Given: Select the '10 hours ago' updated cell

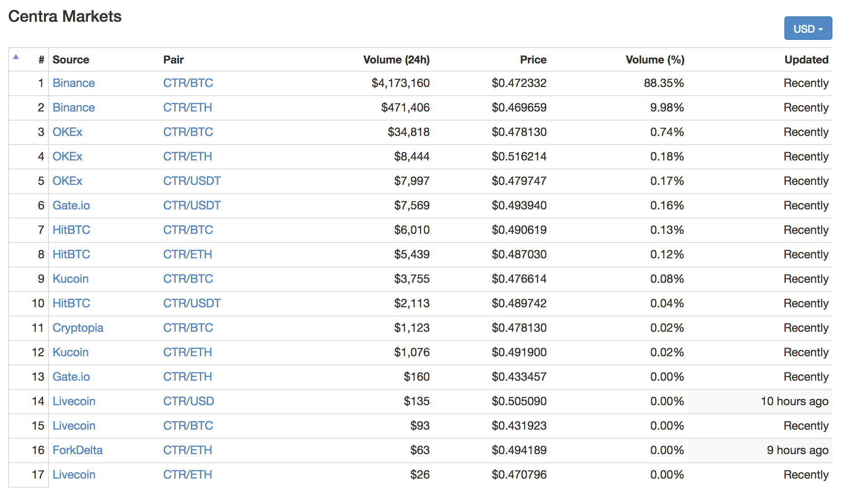Looking at the screenshot, I should point(794,401).
